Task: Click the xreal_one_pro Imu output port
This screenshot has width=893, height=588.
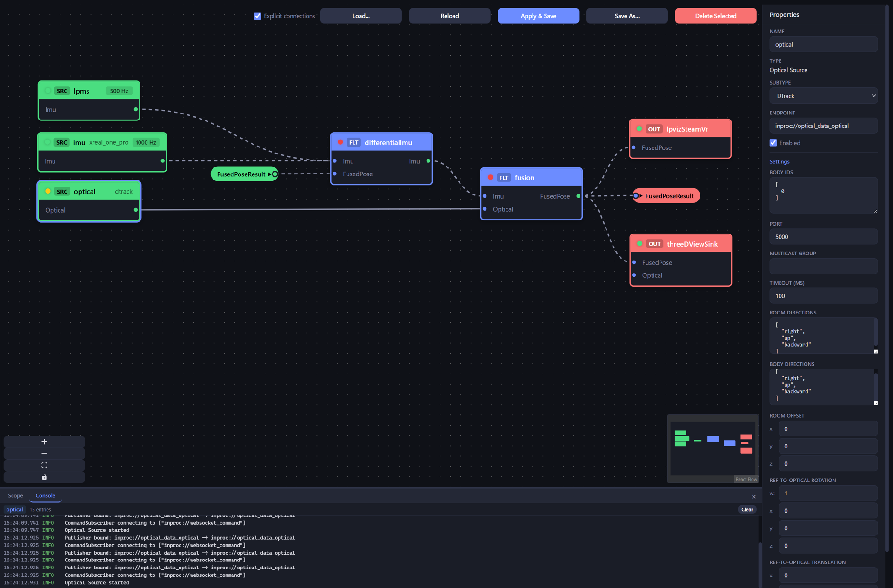Action: (162, 161)
